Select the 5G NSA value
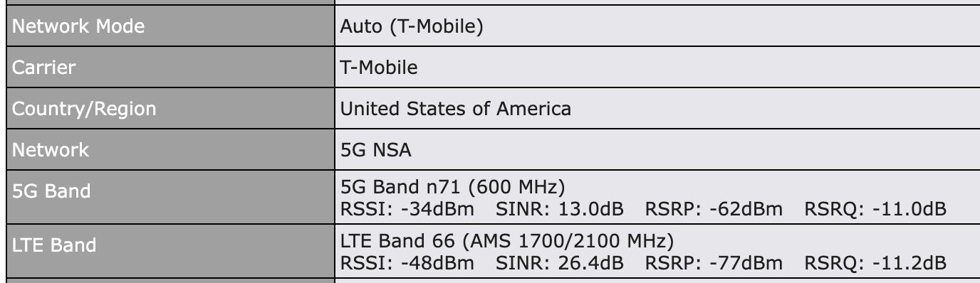 (376, 150)
